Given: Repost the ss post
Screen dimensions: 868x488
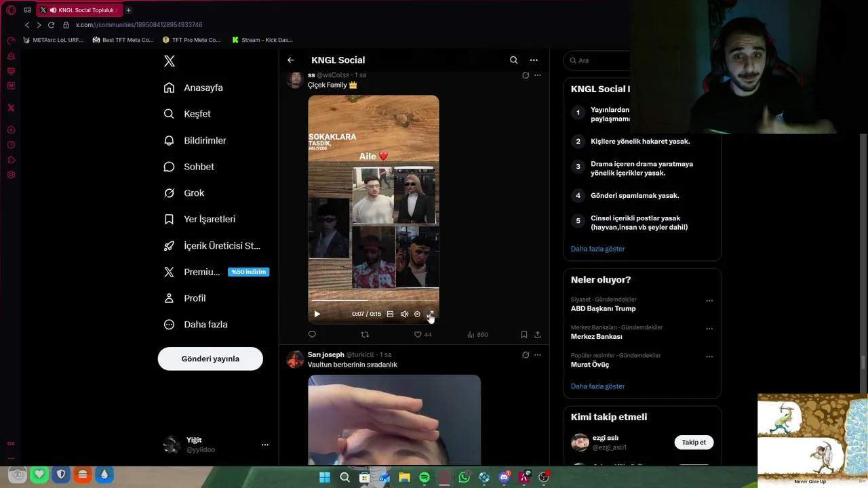Looking at the screenshot, I should point(365,334).
